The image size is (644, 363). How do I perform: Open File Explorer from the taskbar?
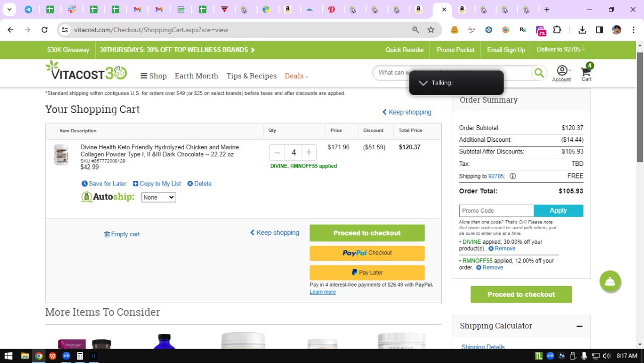click(x=25, y=356)
